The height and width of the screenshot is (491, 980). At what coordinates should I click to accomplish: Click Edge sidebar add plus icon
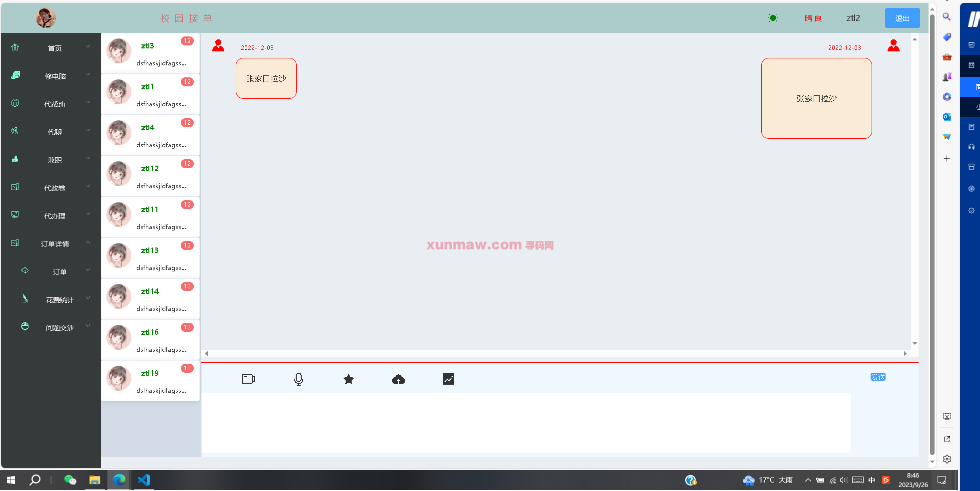coord(947,158)
